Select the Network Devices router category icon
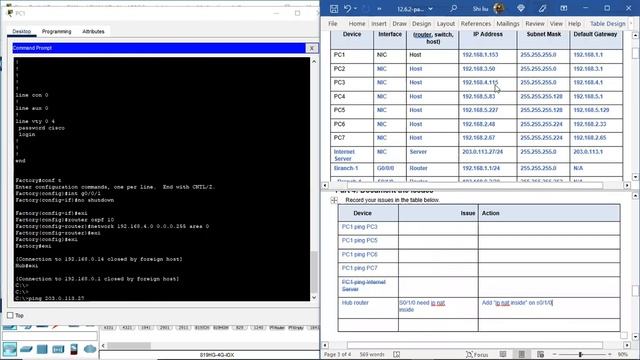The width and height of the screenshot is (640, 360). [x=9, y=349]
